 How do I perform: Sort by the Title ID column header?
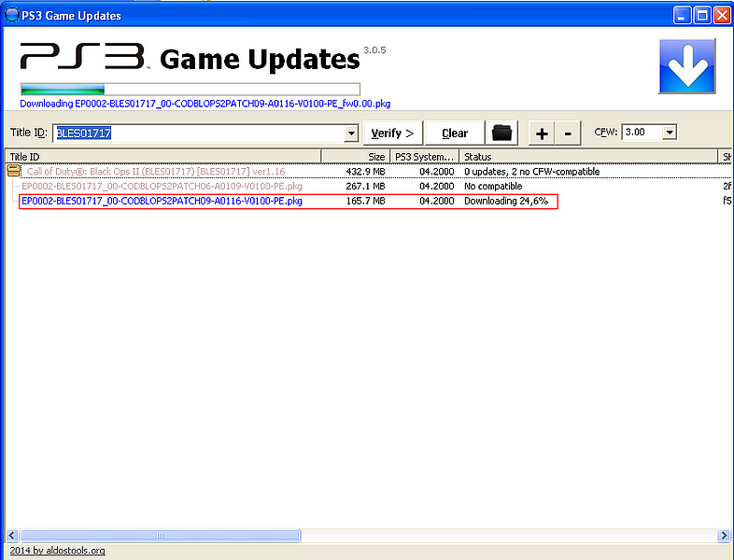point(162,157)
